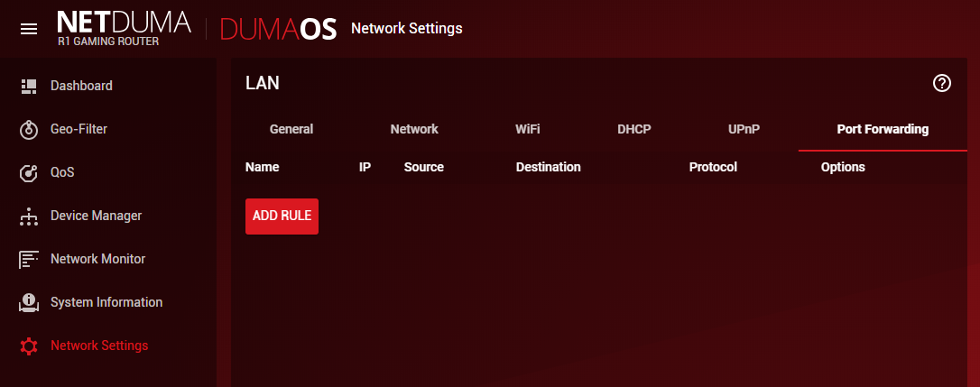Switch to the General tab

(291, 129)
